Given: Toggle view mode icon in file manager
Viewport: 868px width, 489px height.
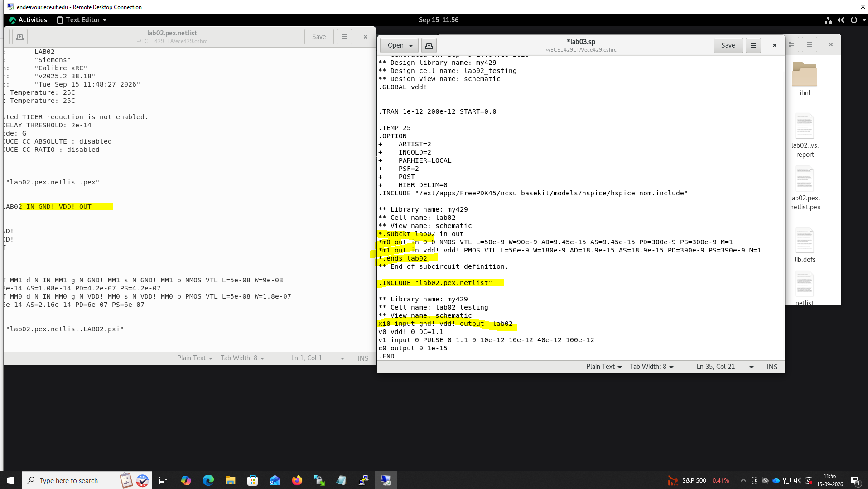Looking at the screenshot, I should [791, 44].
